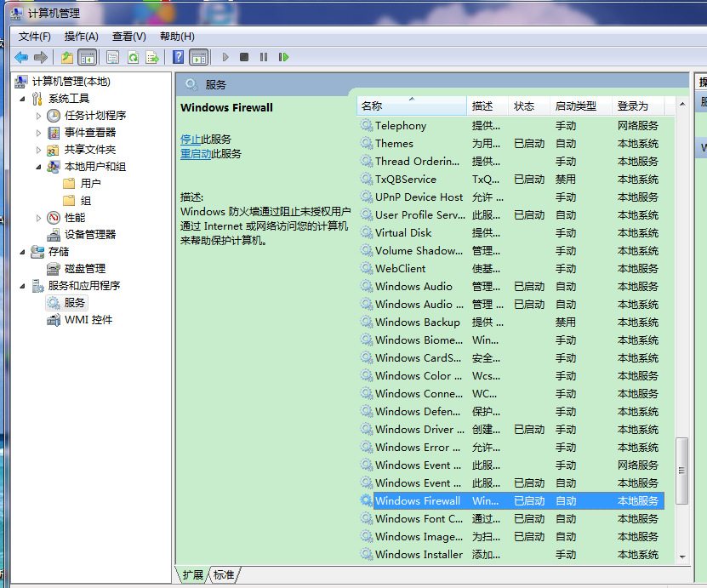Click the Export list toolbar icon
The image size is (707, 588).
152,57
